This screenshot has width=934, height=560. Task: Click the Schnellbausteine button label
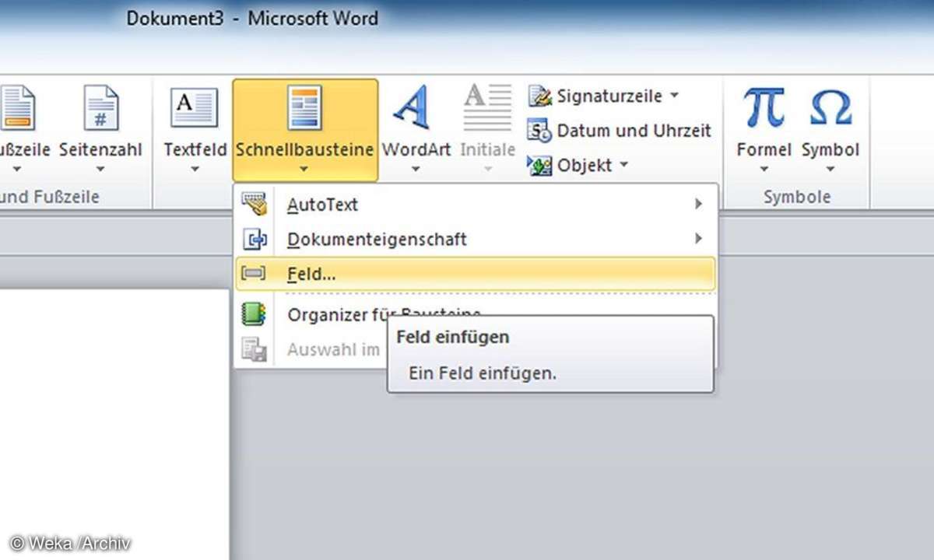[x=304, y=149]
